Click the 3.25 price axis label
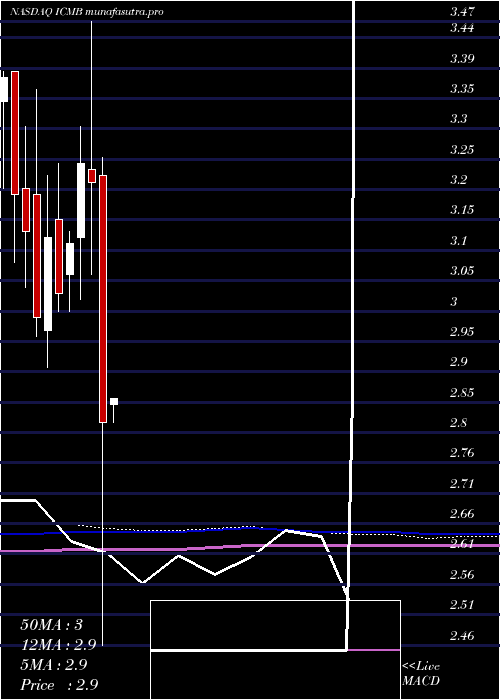500x700 pixels. [462, 150]
